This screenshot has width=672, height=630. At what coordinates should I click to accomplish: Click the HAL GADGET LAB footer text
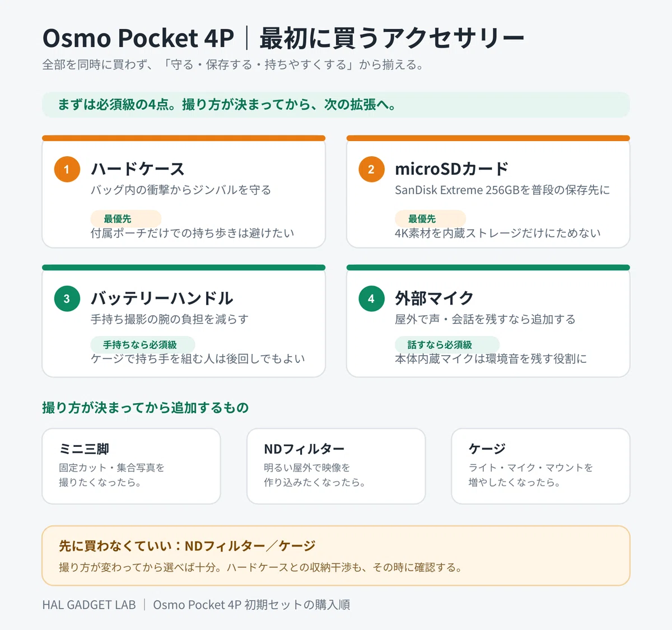(89, 605)
